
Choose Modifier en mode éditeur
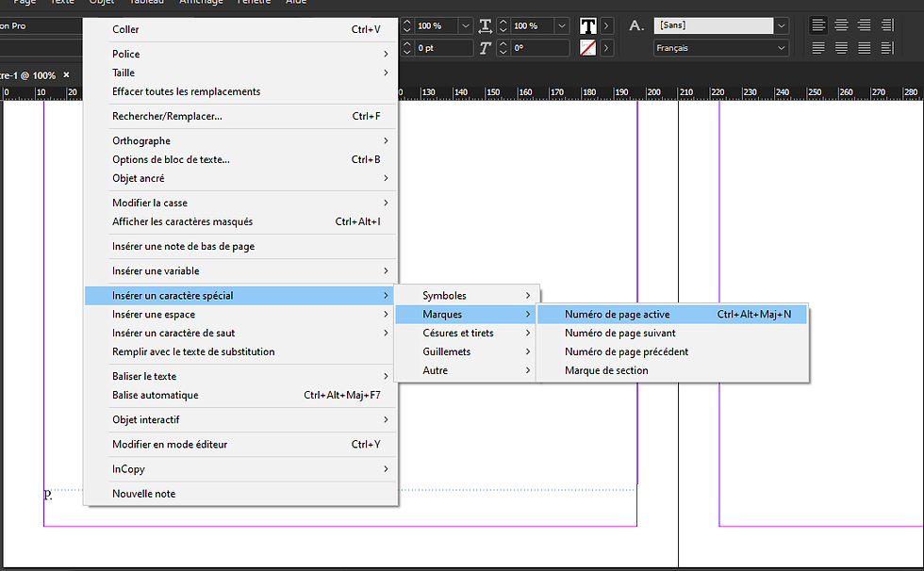click(241, 445)
